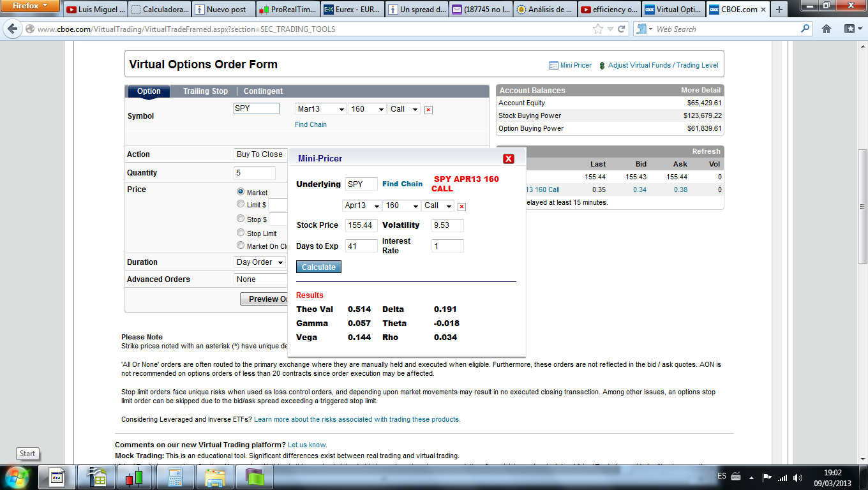
Task: Click Refresh in the quotes panel
Action: [707, 152]
